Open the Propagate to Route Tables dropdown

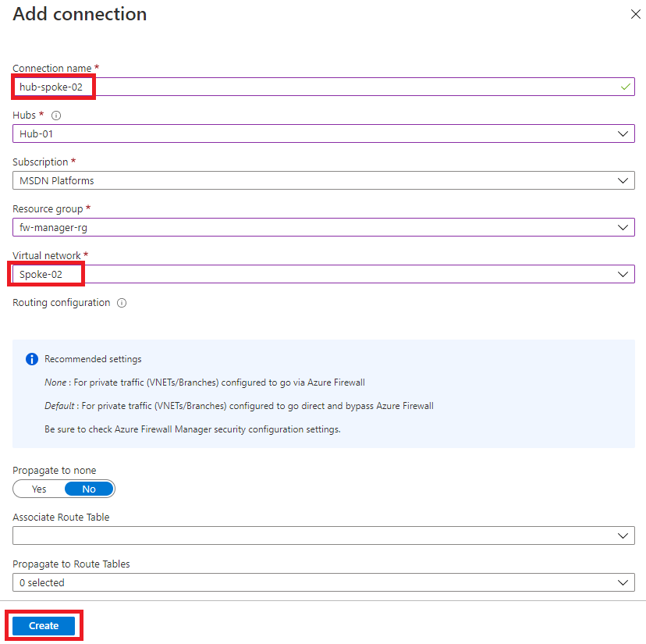[323, 582]
